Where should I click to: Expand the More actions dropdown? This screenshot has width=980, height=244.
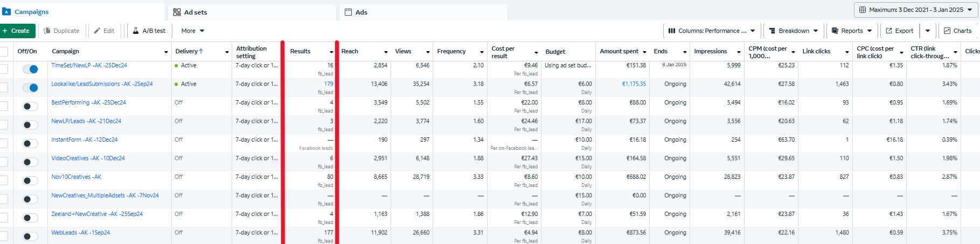pyautogui.click(x=192, y=31)
